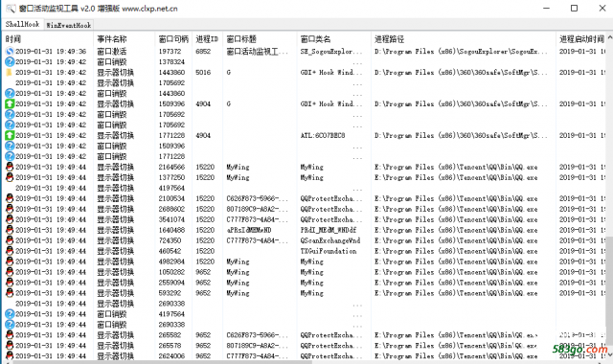Click the QQ penguin icon for handle 4982984

click(x=10, y=262)
